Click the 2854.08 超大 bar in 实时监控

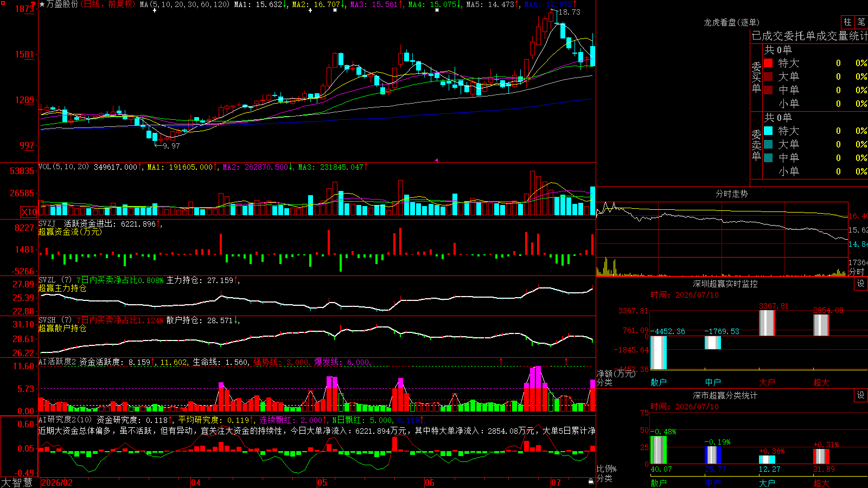(x=821, y=325)
